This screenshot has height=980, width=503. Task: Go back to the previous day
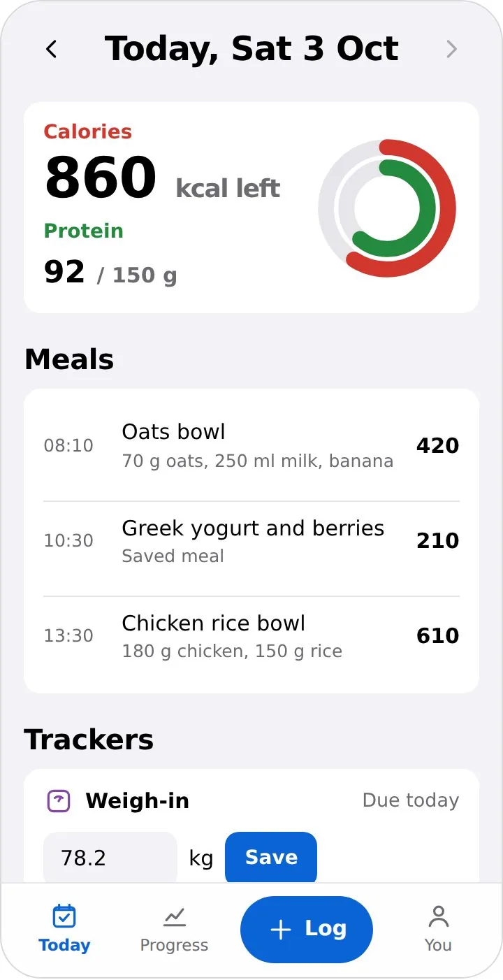pyautogui.click(x=52, y=49)
